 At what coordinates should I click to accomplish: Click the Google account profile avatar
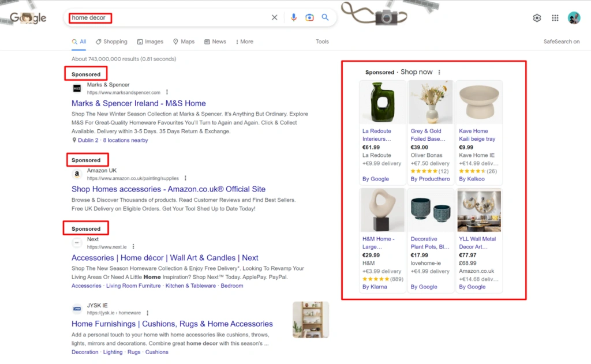click(574, 18)
